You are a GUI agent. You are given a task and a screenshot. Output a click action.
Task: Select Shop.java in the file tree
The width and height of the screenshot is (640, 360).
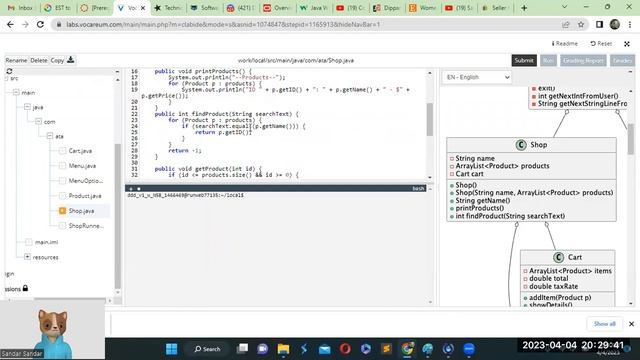(x=81, y=211)
